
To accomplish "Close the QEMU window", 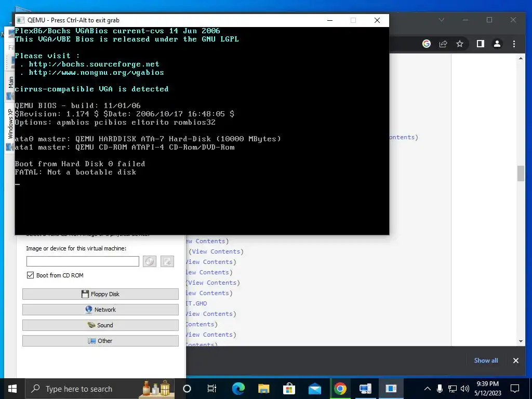I will [377, 20].
